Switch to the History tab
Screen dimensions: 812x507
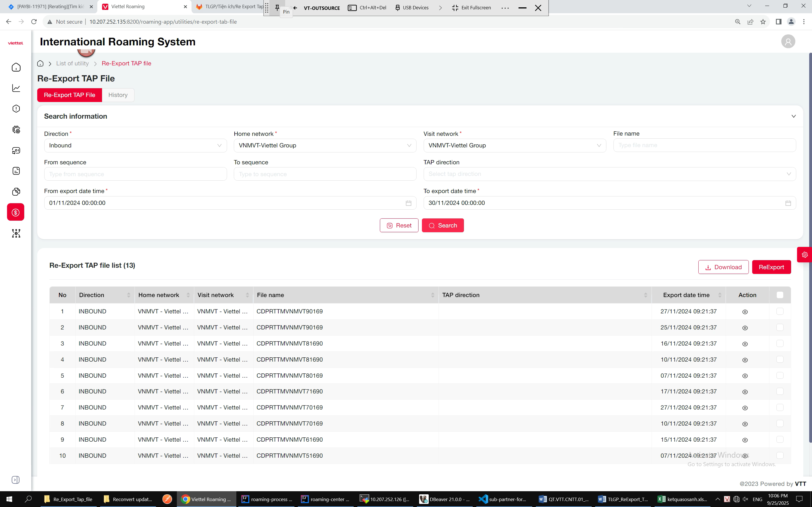click(x=118, y=95)
